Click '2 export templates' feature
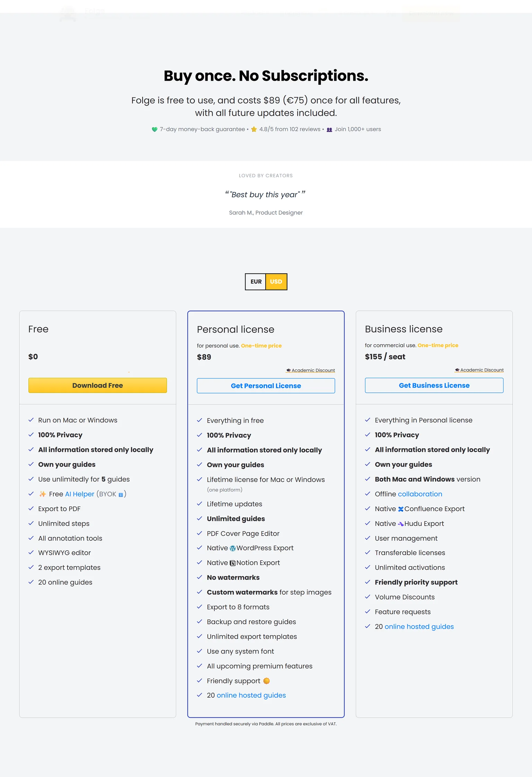Screen dimensions: 532x777 point(69,568)
